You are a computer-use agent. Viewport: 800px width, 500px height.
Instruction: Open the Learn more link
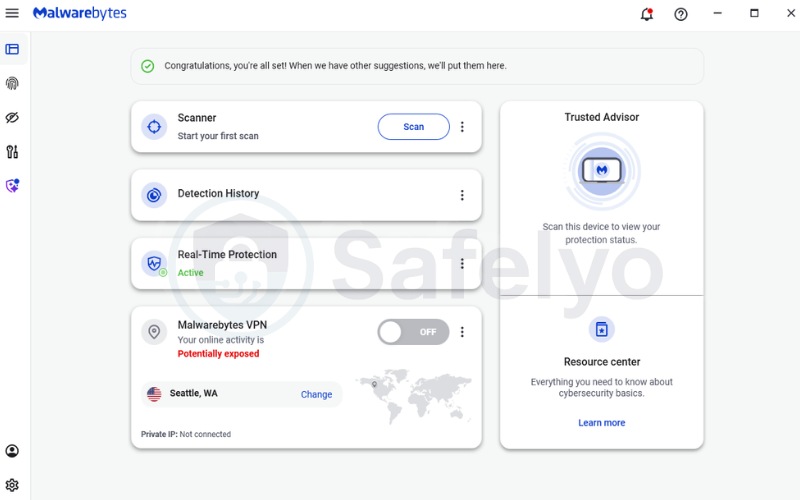pos(602,422)
